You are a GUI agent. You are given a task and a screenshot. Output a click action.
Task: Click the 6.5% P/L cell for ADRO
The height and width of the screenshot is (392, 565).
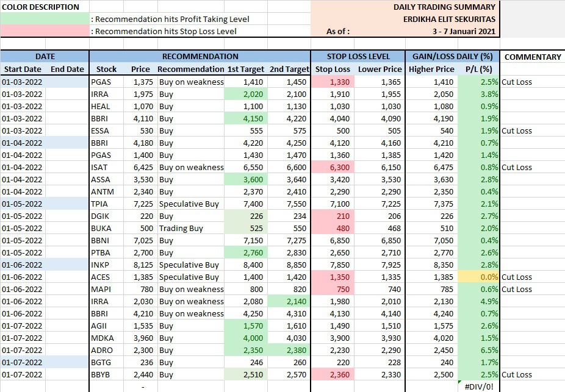pyautogui.click(x=478, y=350)
